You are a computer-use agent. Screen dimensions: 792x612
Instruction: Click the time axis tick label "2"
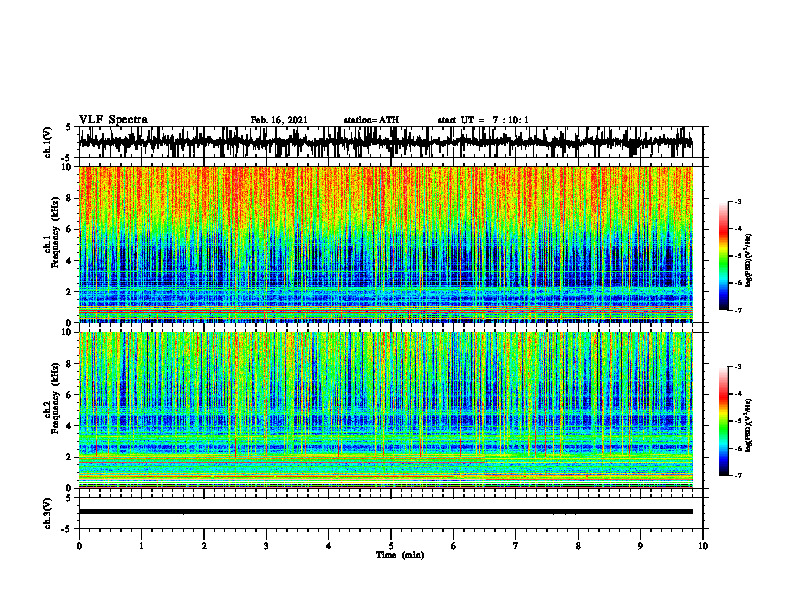coord(204,546)
